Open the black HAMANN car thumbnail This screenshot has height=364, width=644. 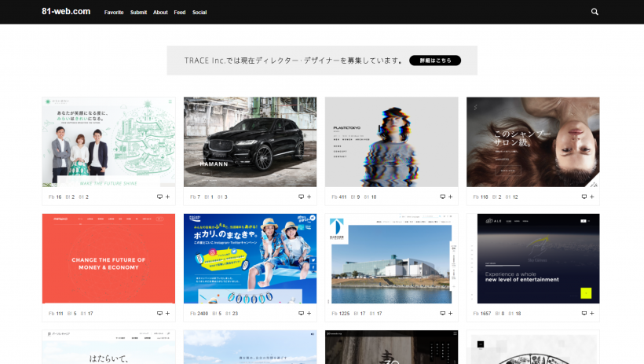coord(250,142)
